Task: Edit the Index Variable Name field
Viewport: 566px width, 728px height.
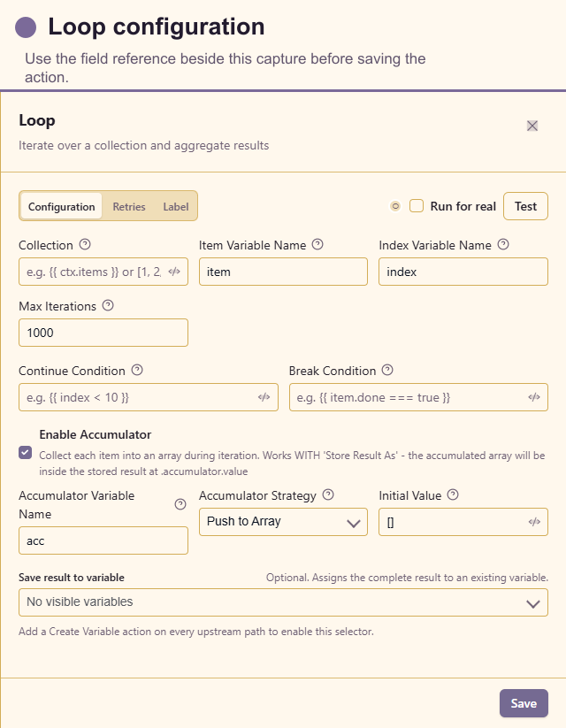Action: (x=463, y=272)
